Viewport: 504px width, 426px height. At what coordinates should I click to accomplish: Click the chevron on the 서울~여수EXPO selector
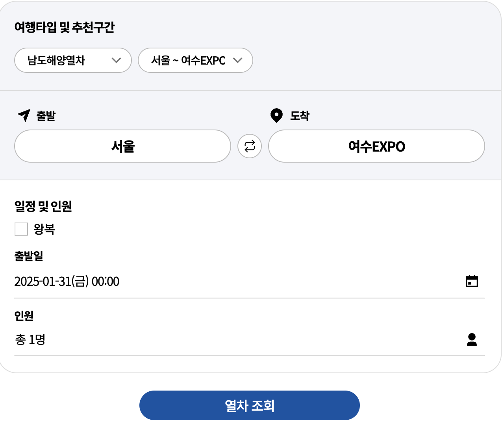(x=238, y=60)
